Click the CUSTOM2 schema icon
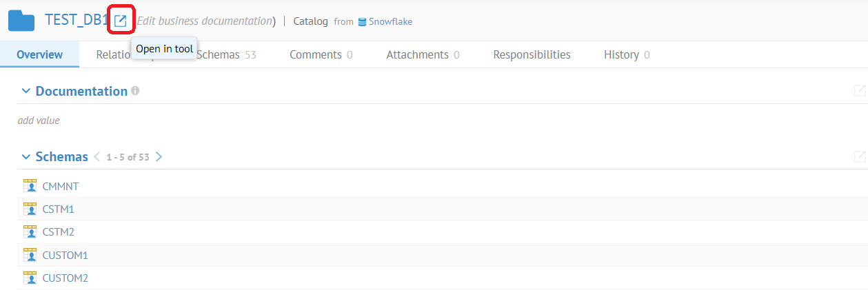This screenshot has height=290, width=868. pyautogui.click(x=30, y=278)
